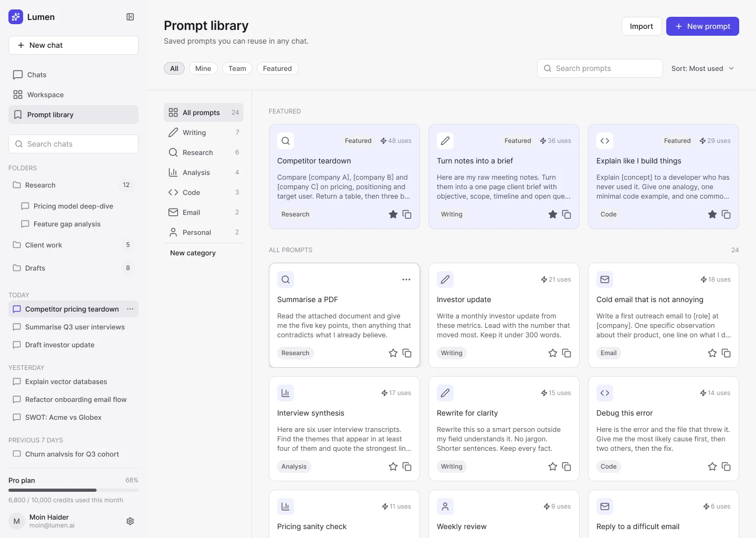
Task: Create a New prompt
Action: (702, 26)
